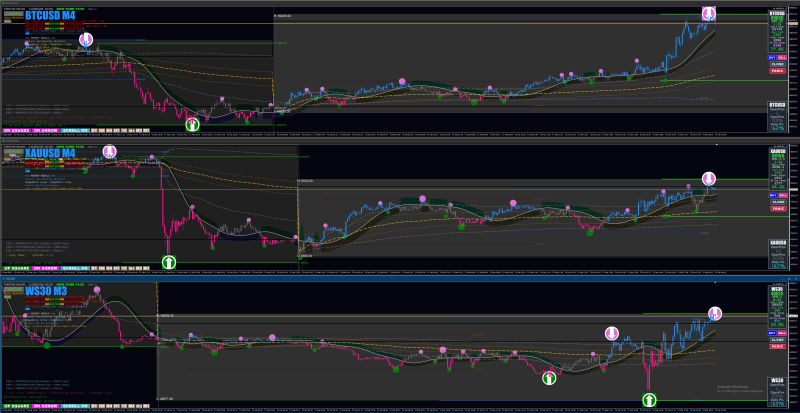Click the WS30 symbol info panel header
This screenshot has height=413, width=800.
coord(777,289)
